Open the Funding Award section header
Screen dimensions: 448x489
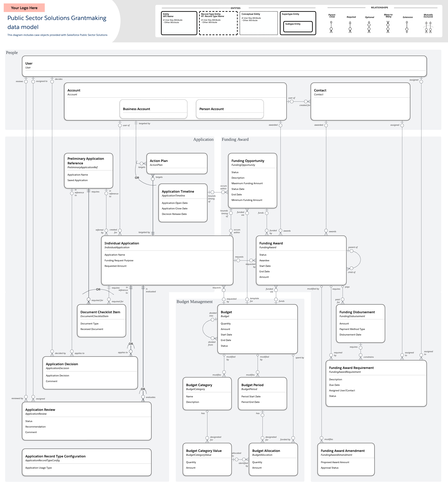click(235, 140)
